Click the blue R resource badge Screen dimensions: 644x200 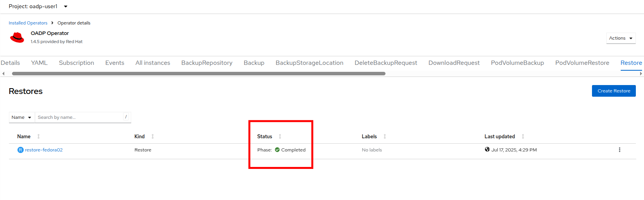(21, 150)
